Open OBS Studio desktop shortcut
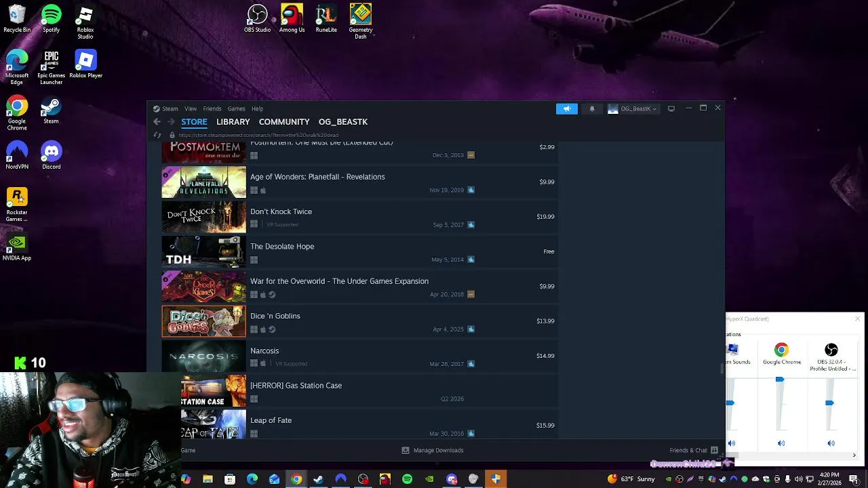868x488 pixels. tap(258, 18)
